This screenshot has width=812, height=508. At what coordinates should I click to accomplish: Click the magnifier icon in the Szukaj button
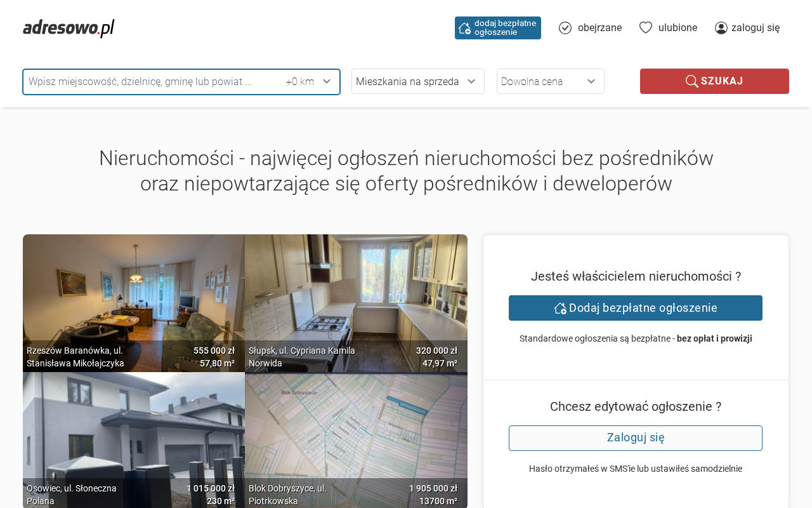click(691, 81)
